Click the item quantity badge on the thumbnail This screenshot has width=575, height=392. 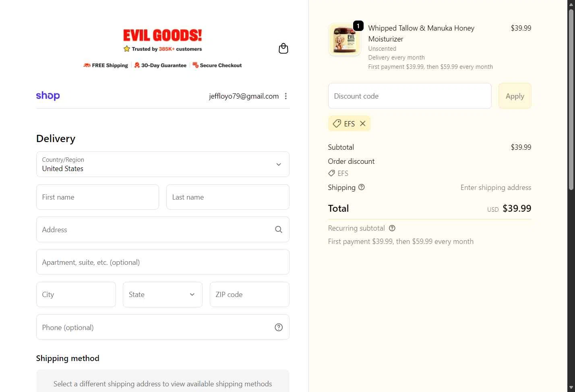(358, 26)
